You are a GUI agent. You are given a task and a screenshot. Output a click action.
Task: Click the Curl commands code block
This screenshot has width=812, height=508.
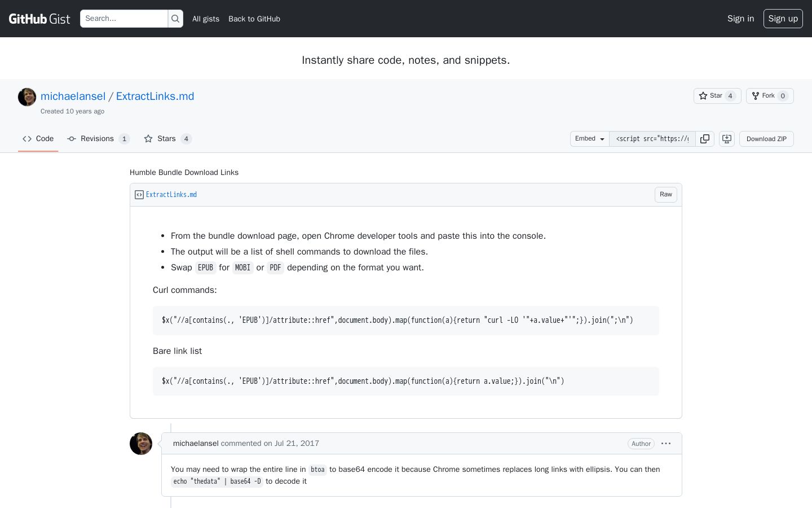(406, 321)
